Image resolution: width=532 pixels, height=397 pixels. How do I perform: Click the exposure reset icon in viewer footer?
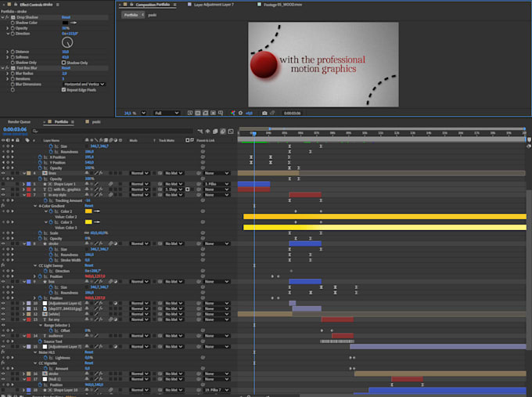(x=240, y=113)
